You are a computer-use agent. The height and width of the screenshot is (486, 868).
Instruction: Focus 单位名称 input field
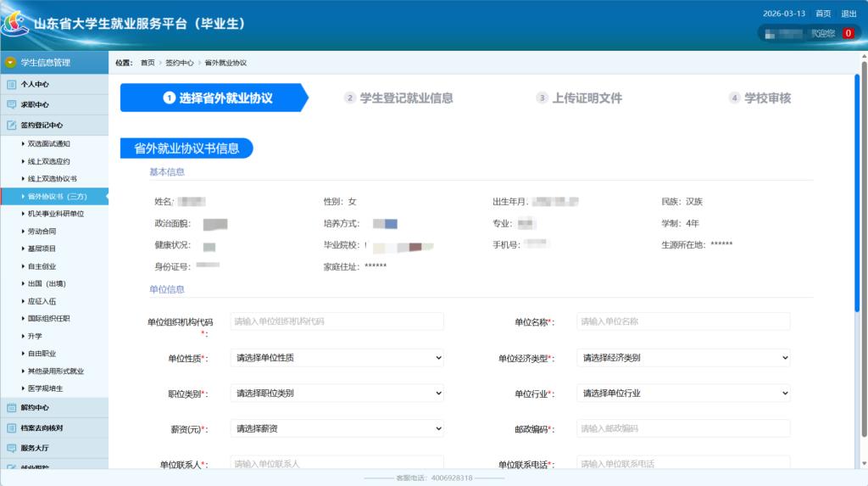(684, 321)
